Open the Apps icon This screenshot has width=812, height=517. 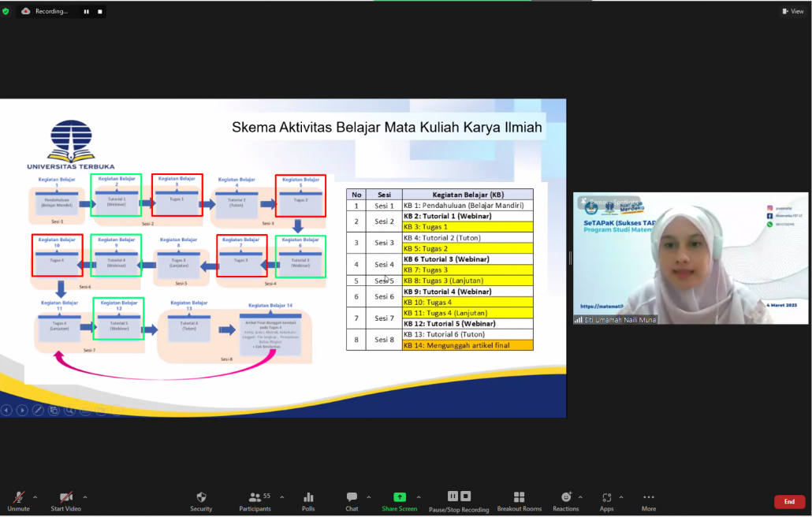click(606, 497)
